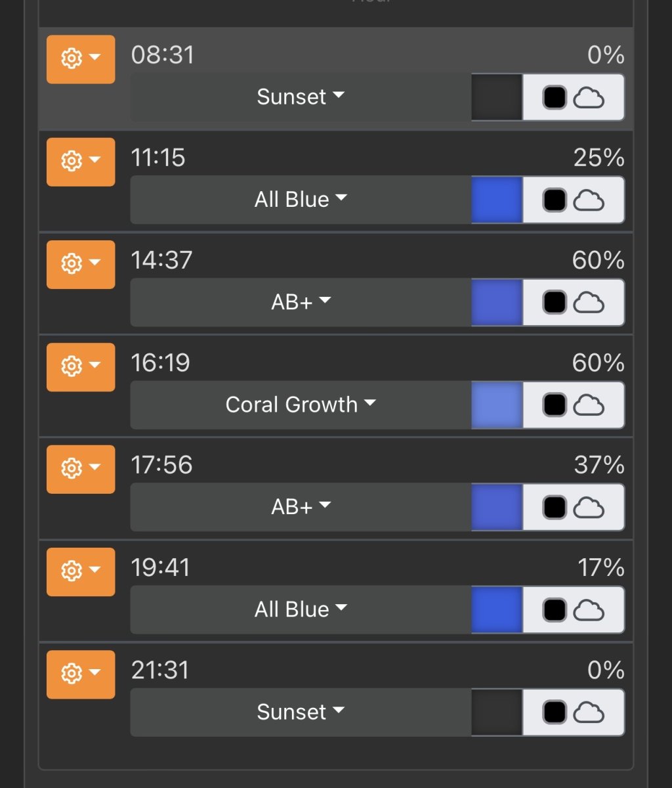Open gear settings for the 11:15 point
This screenshot has height=788, width=672.
point(81,162)
